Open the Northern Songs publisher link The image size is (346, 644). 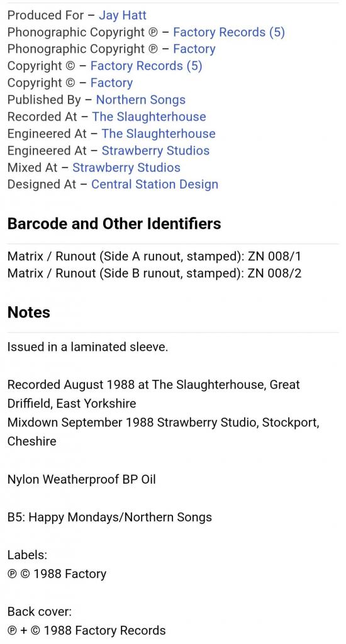(x=140, y=100)
